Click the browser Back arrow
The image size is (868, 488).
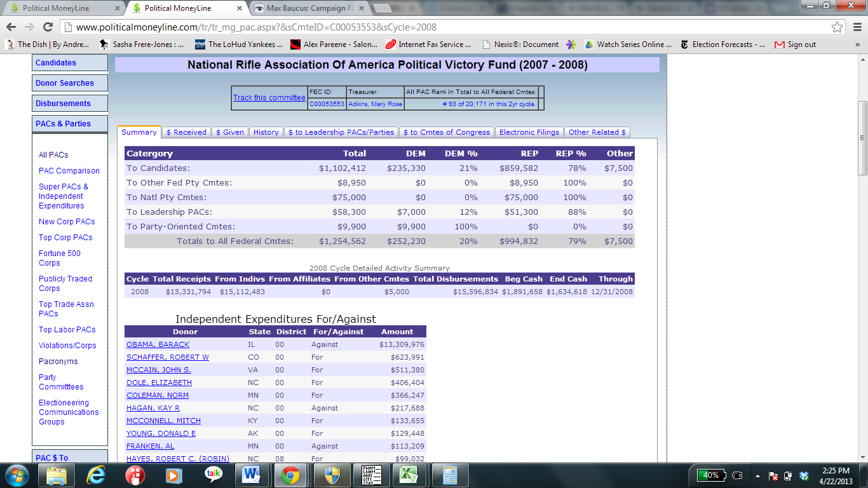pos(11,27)
